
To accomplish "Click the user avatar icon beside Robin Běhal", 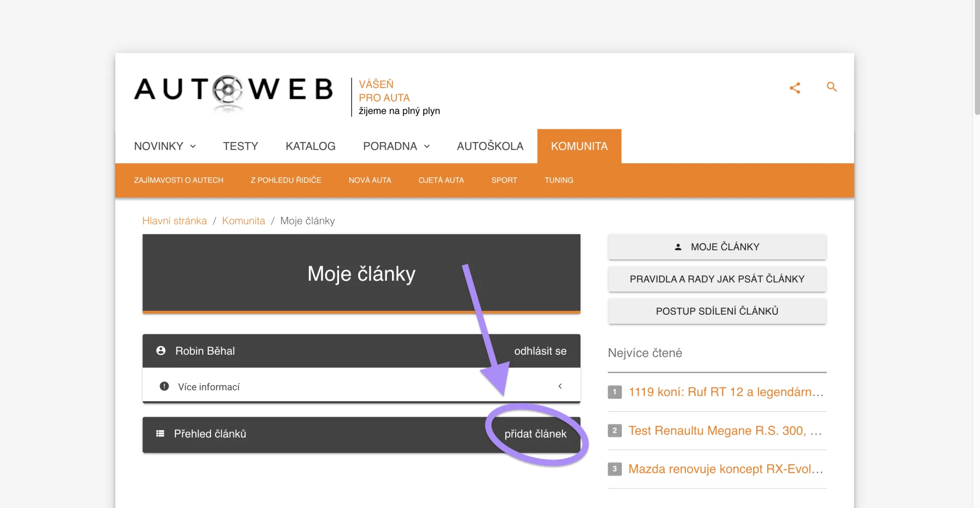I will coord(161,350).
